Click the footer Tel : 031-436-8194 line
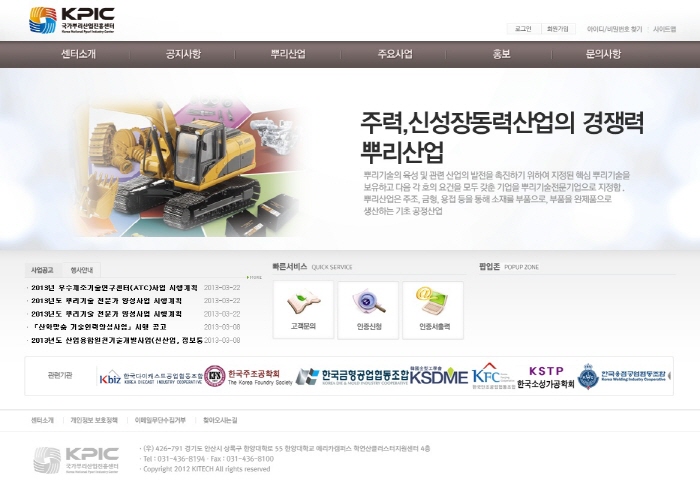700x500 pixels. 208,459
